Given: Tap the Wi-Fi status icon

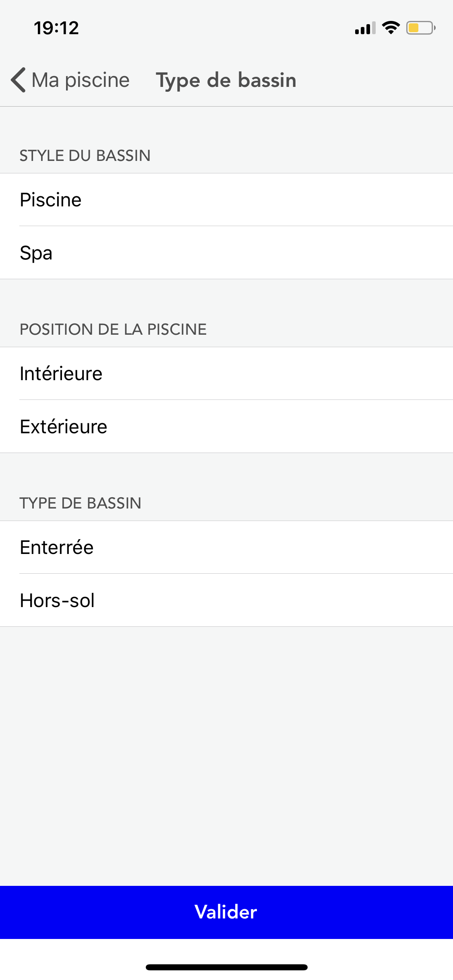Looking at the screenshot, I should 391,28.
